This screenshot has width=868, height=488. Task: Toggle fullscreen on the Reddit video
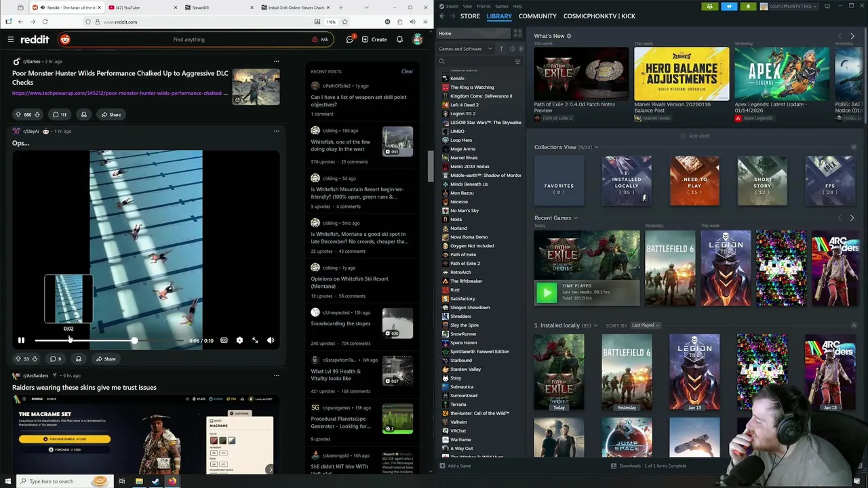pos(255,340)
